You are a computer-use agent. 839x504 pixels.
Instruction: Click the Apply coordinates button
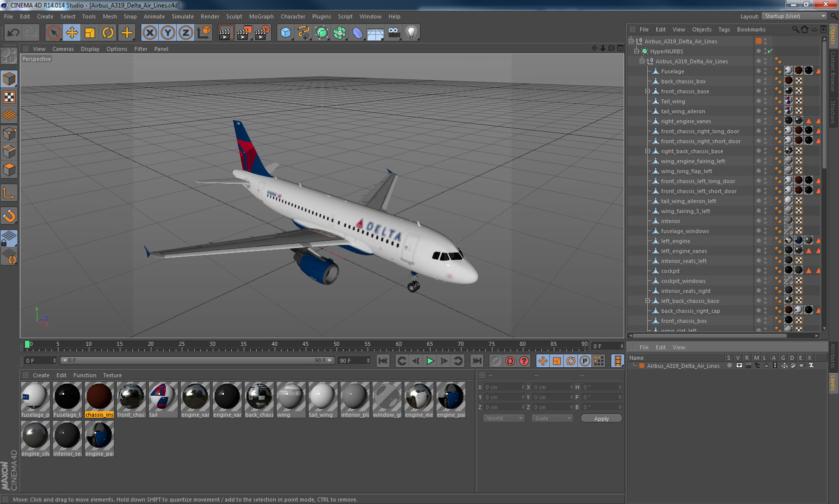(601, 418)
